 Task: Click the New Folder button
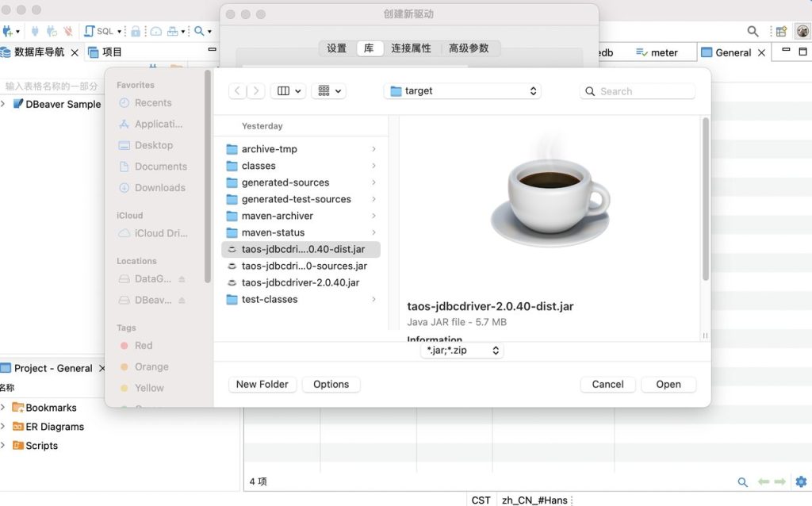tap(262, 385)
